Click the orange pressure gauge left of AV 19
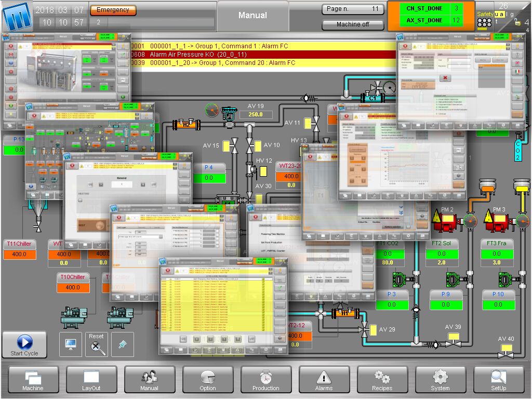Viewport: 532px width, 399px height. (212, 110)
